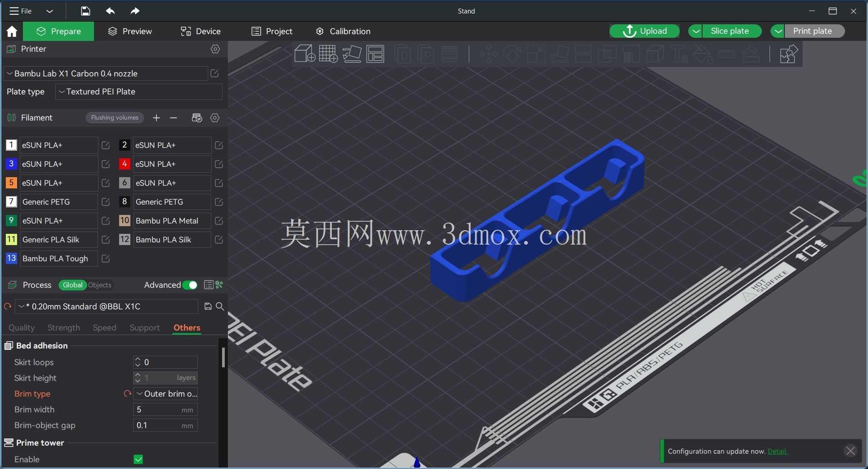This screenshot has height=469, width=868.
Task: Open the Detail link in notification
Action: coord(778,451)
